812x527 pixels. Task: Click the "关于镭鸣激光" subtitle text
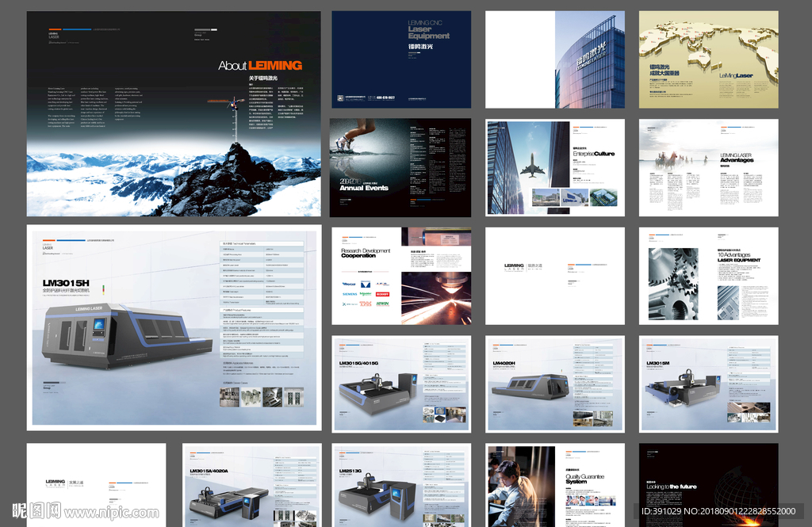click(263, 78)
